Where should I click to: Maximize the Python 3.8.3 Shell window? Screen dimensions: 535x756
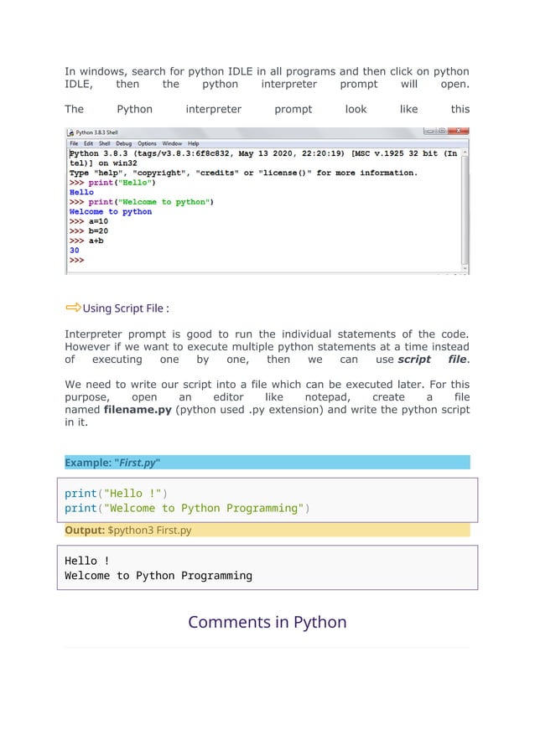pyautogui.click(x=441, y=131)
